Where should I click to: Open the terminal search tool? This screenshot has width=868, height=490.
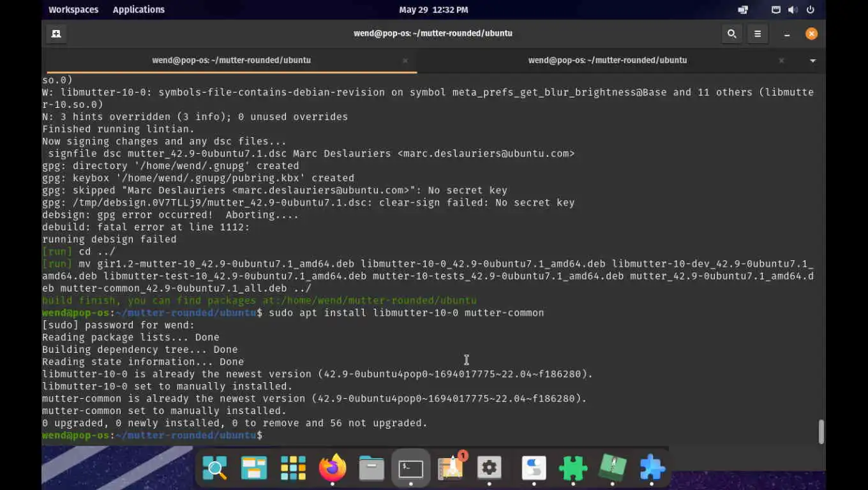[732, 33]
